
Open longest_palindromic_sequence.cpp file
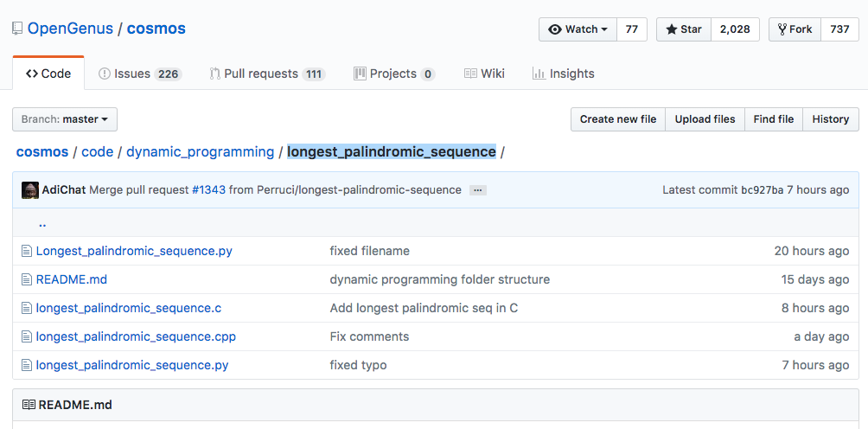pyautogui.click(x=136, y=336)
